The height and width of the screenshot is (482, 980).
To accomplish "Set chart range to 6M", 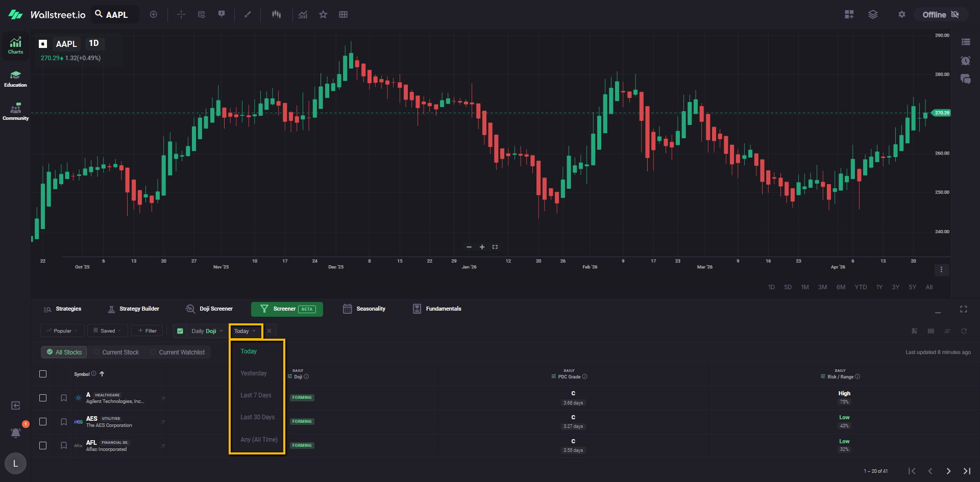I will point(841,287).
